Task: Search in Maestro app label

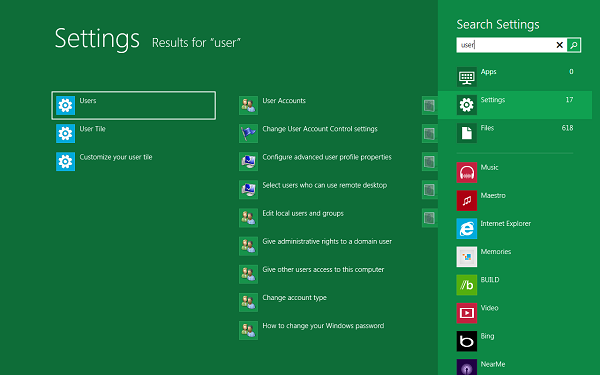Action: (493, 196)
